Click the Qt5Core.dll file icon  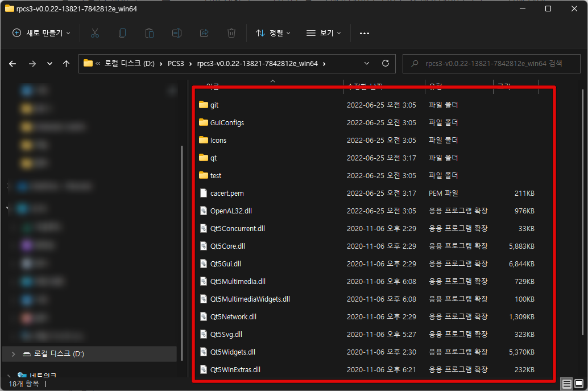[x=203, y=246]
